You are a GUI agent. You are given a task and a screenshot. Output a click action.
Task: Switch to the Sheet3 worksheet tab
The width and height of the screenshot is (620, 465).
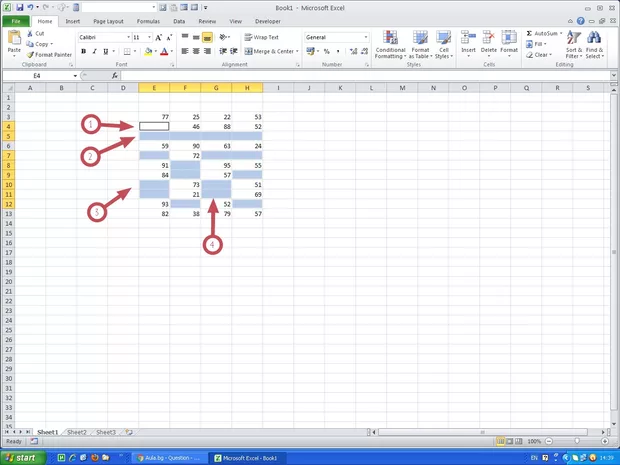point(106,432)
